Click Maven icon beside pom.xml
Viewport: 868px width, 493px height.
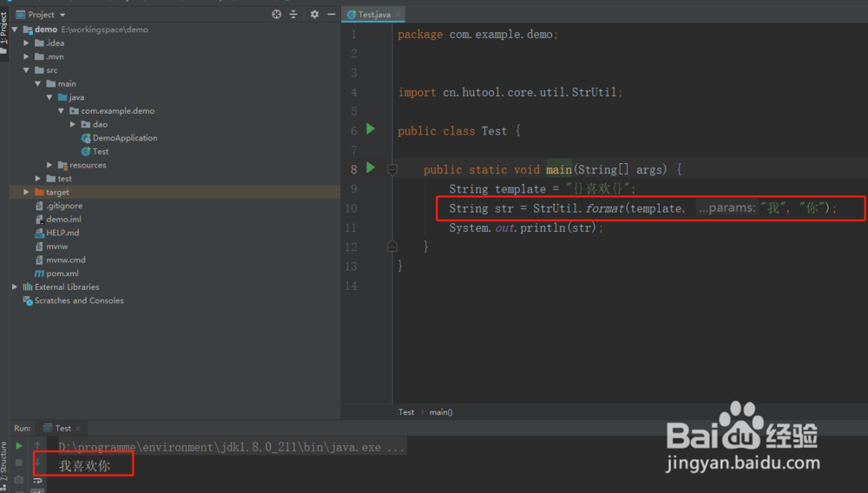(39, 273)
